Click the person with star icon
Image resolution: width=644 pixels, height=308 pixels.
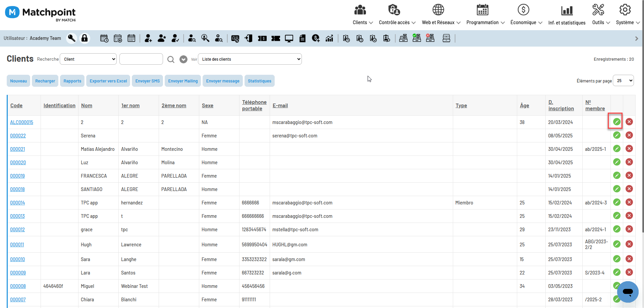click(x=162, y=38)
